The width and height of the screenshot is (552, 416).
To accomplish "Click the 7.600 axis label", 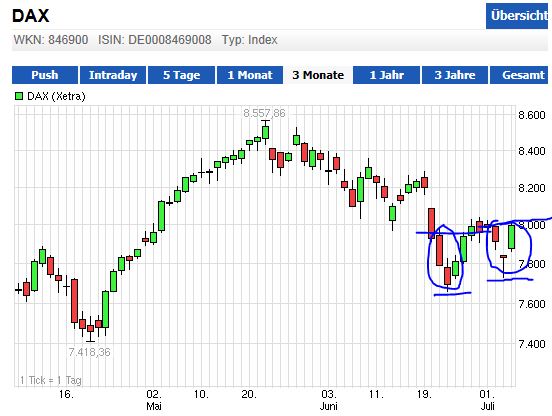I will (532, 304).
